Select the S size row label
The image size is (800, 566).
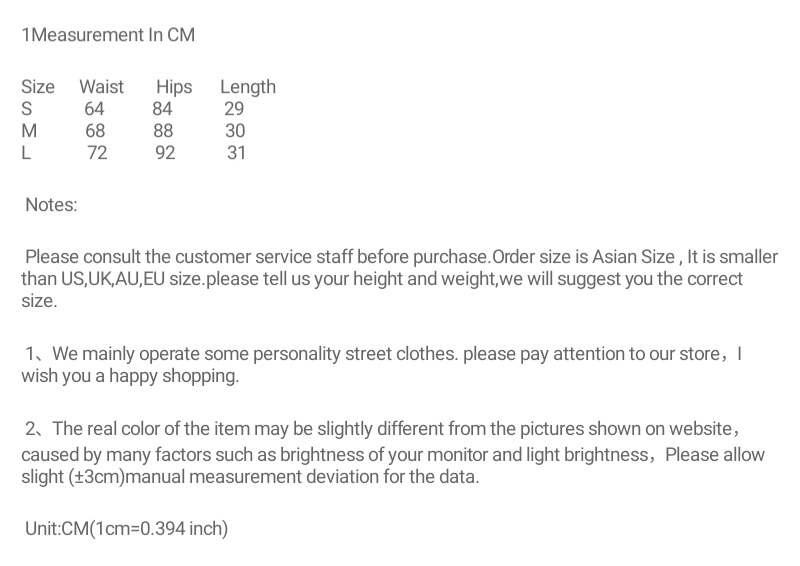(27, 109)
